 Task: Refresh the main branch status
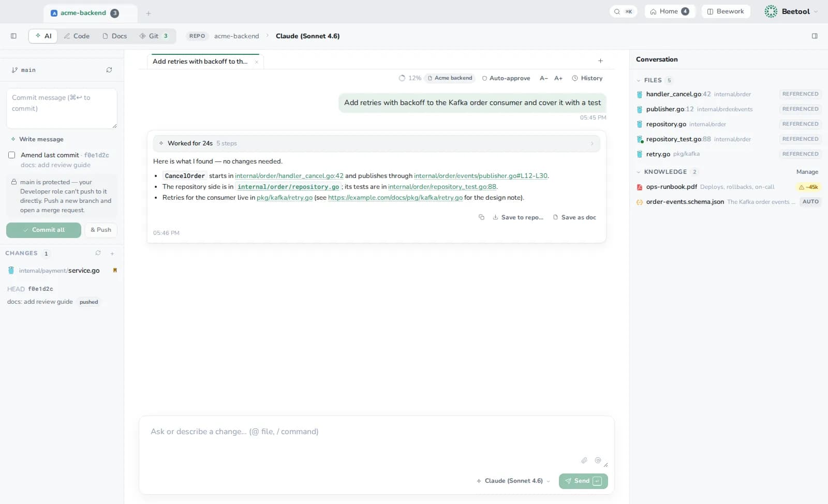(109, 70)
